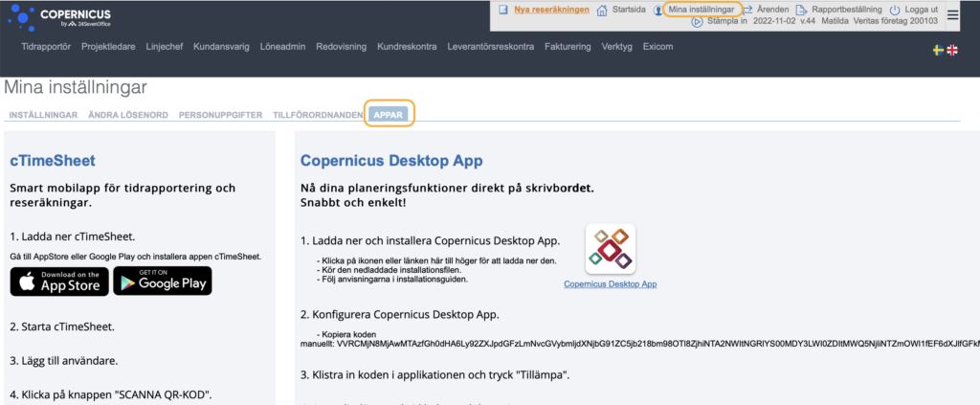Open the Linjechef menu

pyautogui.click(x=165, y=46)
